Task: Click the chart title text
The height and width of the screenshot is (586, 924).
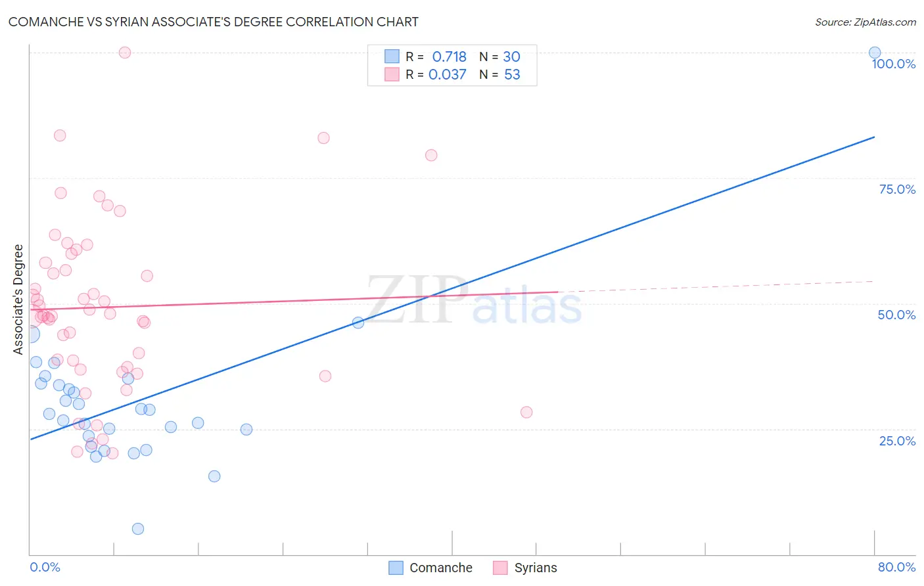Action: 214,22
